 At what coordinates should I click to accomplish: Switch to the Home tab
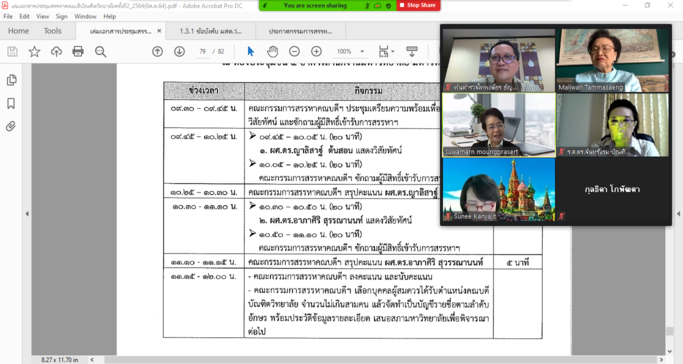[x=18, y=31]
